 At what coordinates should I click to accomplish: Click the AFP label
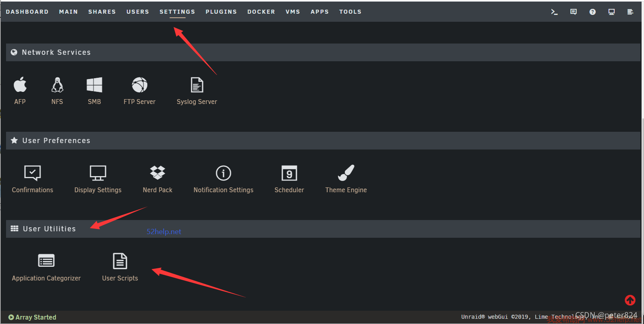(x=20, y=102)
